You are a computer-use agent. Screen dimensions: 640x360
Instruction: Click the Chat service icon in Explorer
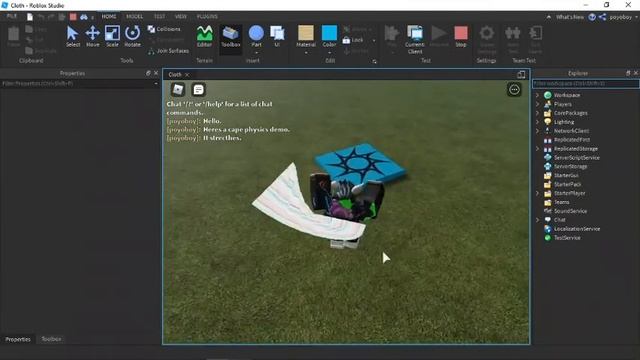548,220
